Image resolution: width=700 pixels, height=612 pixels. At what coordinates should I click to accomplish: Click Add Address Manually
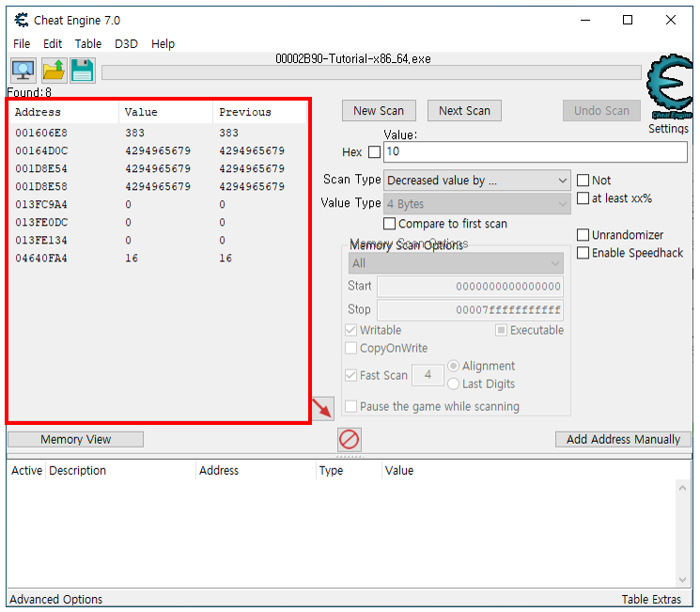coord(623,439)
